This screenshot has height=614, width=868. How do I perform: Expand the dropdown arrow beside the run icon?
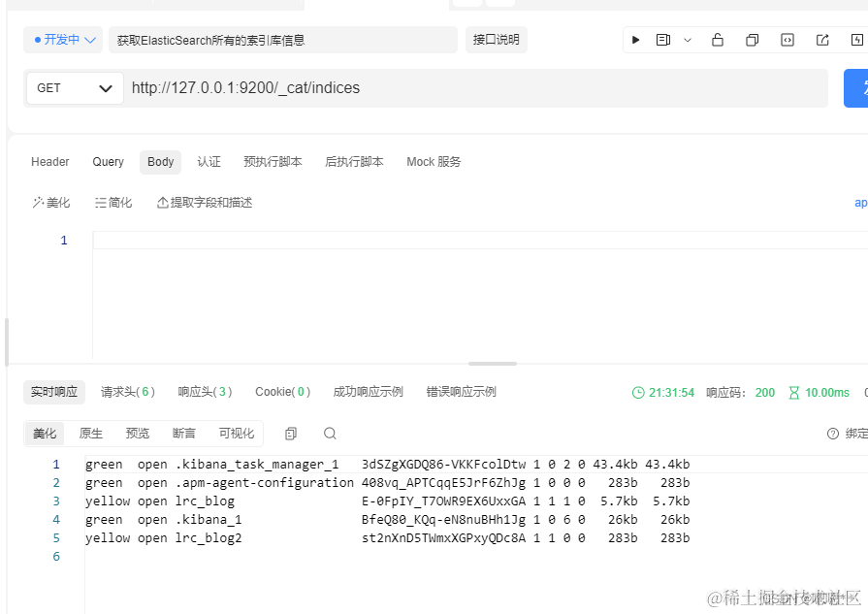(687, 40)
